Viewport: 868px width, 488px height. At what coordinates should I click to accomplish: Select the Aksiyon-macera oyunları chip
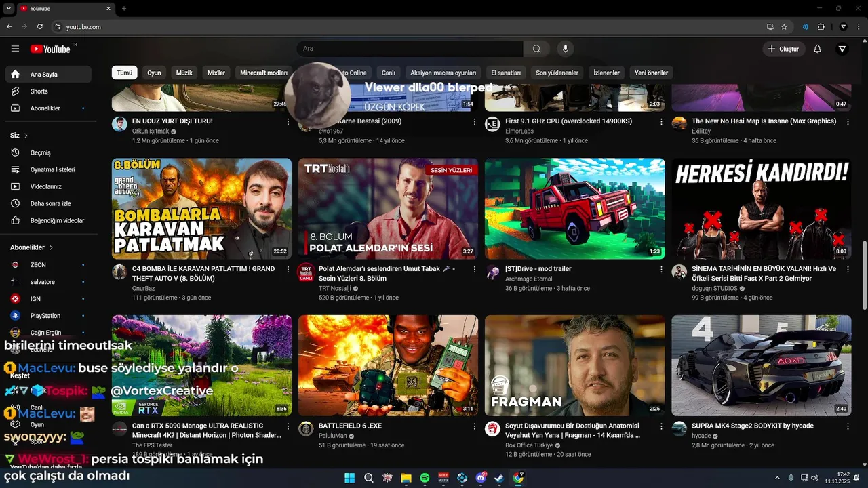443,73
